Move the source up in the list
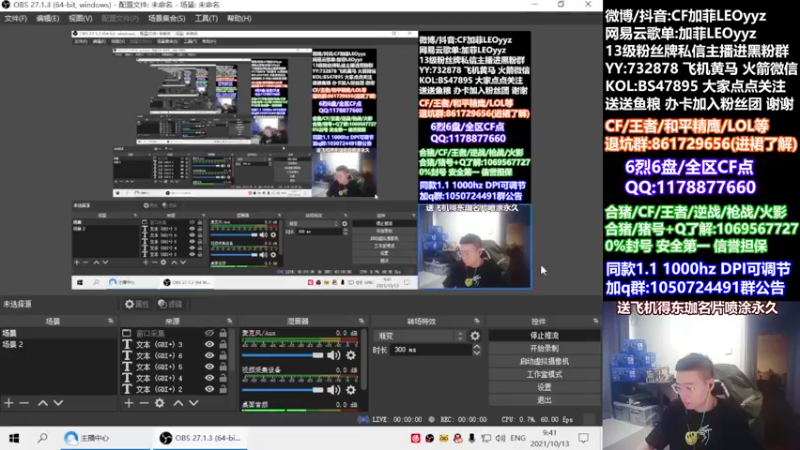Viewport: 800px width, 450px height. [x=178, y=403]
